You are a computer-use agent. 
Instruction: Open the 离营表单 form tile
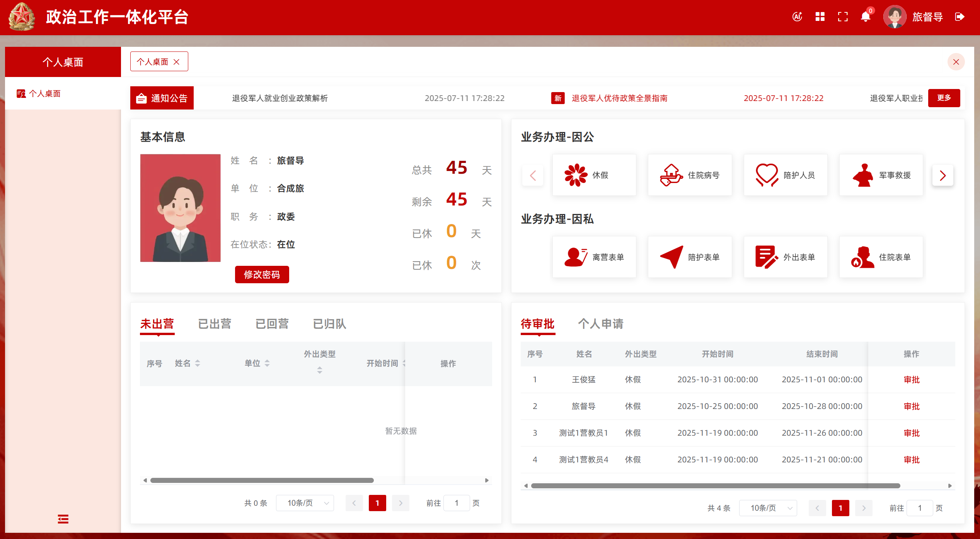594,257
